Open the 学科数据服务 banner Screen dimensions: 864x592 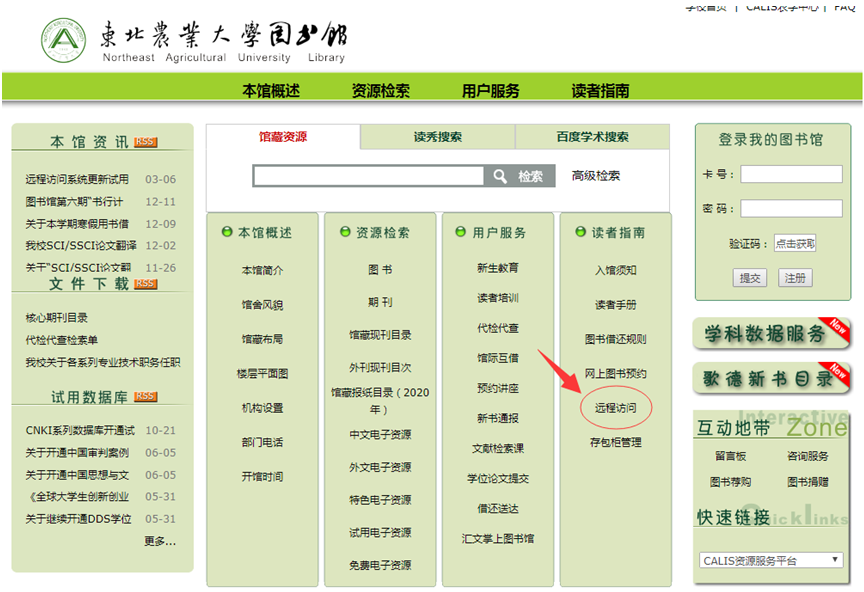(771, 333)
